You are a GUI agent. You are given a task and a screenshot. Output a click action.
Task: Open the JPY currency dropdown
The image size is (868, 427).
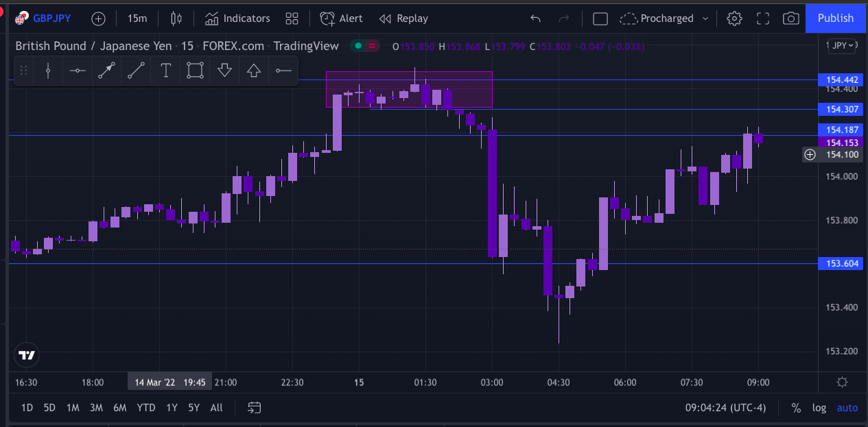(842, 45)
